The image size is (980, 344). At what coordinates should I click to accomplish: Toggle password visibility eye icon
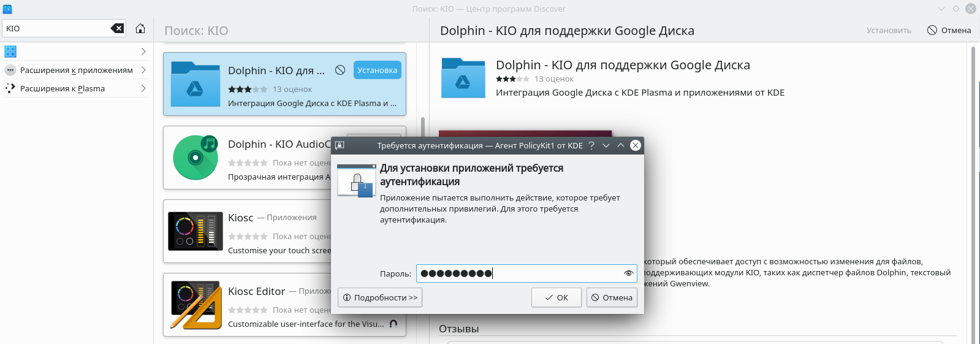click(x=628, y=273)
